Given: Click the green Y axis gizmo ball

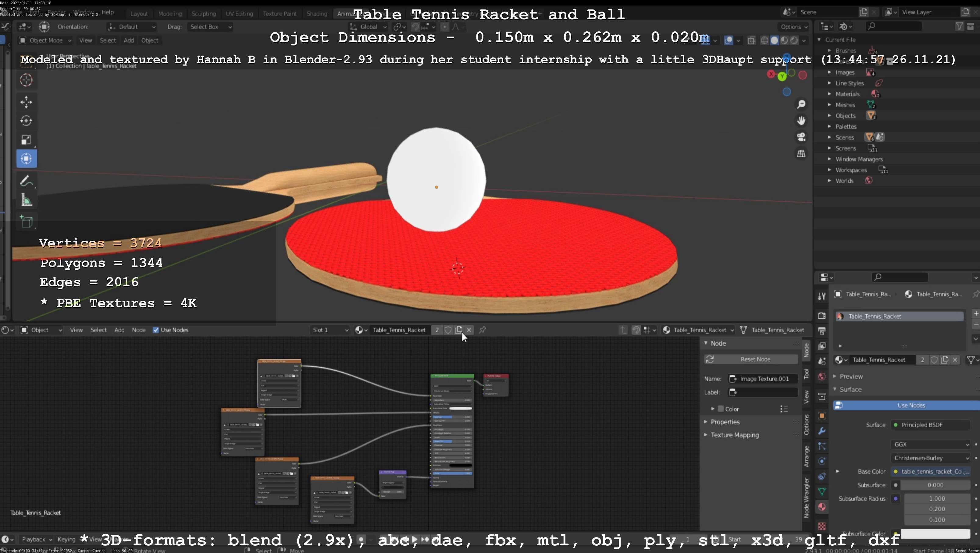Looking at the screenshot, I should tap(782, 77).
